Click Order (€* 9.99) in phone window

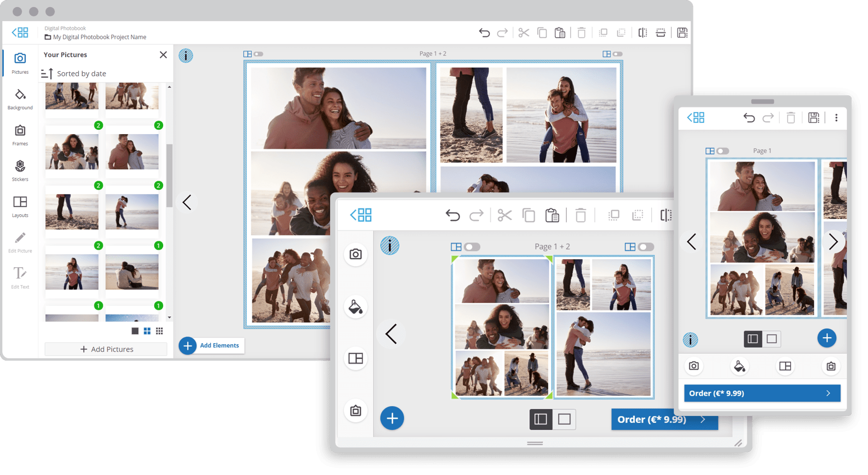(762, 393)
